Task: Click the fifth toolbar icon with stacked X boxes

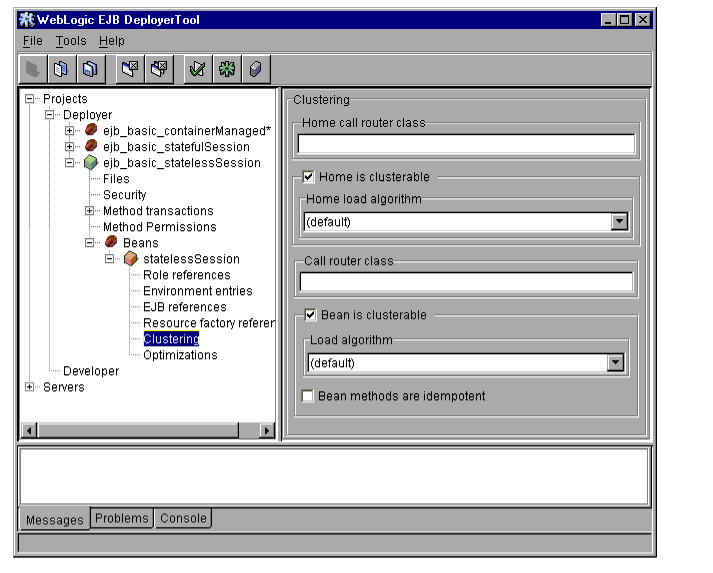Action: click(x=159, y=70)
